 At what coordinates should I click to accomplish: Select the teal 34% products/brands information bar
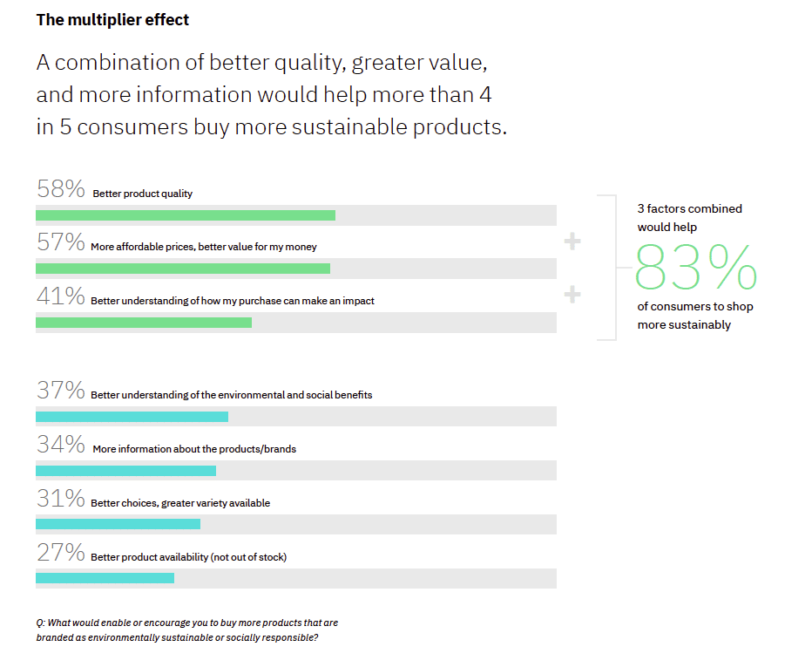[x=125, y=471]
